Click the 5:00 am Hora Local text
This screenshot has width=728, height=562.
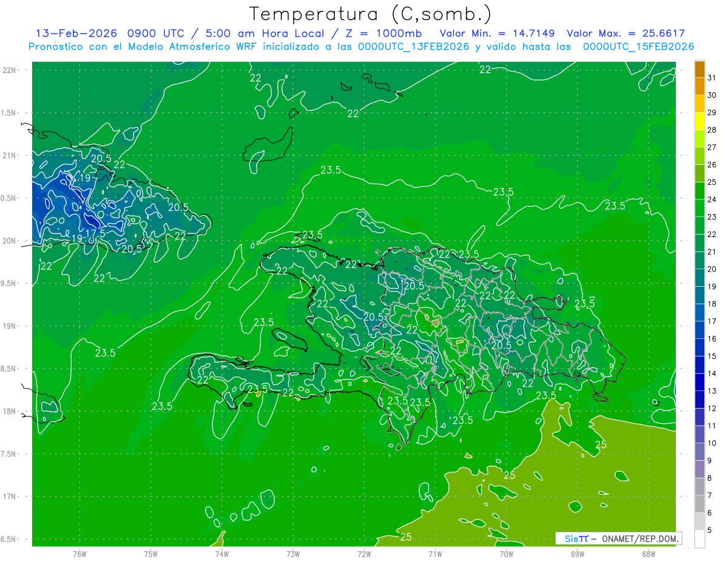point(265,33)
